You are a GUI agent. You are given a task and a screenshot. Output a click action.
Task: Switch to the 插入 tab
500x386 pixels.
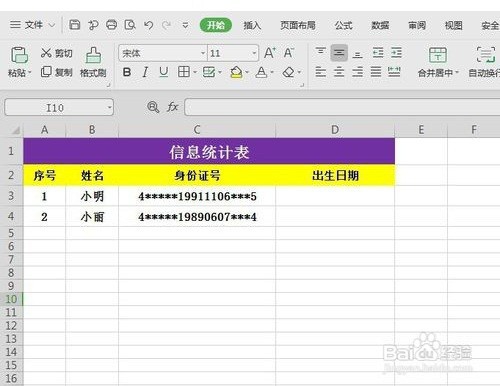click(x=252, y=25)
